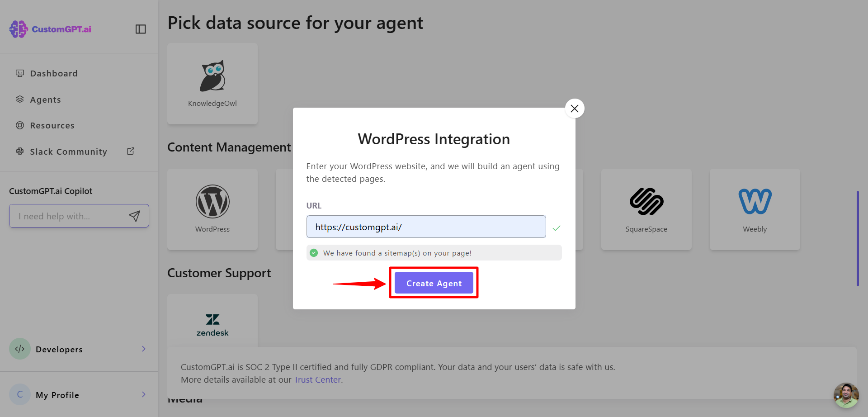Click the page vertical scrollbar

tap(858, 238)
